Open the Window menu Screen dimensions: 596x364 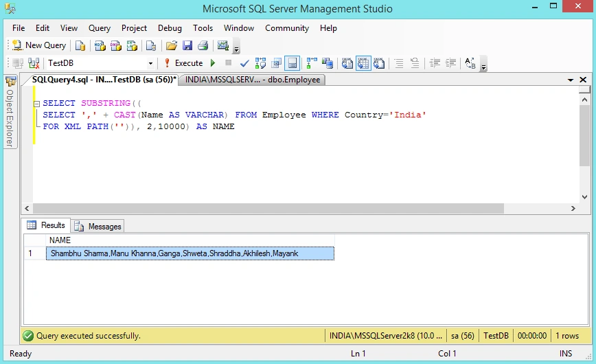[x=239, y=28]
